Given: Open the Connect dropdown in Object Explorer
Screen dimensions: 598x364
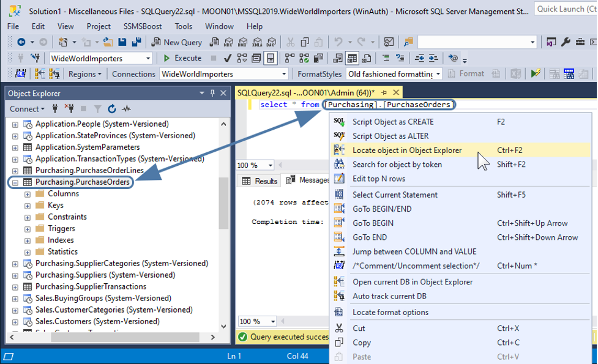Looking at the screenshot, I should click(27, 108).
